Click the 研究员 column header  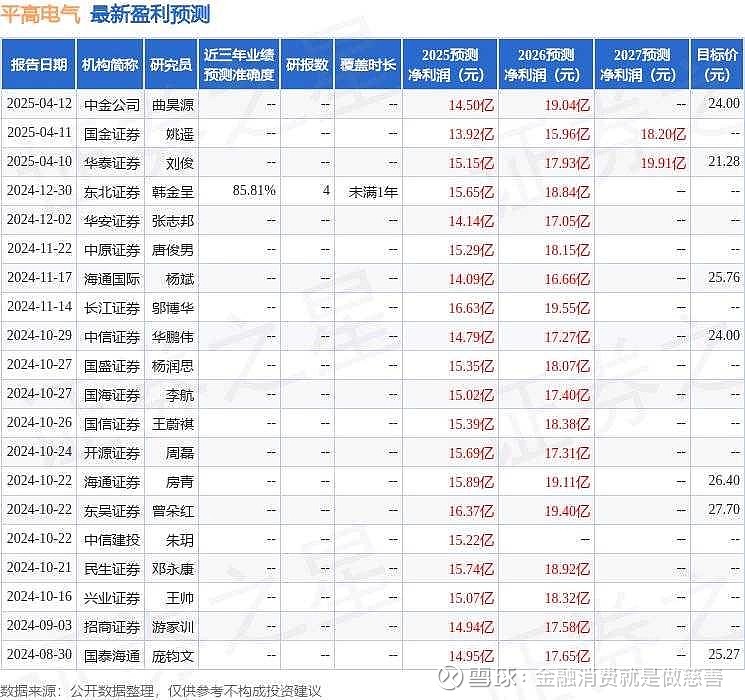(x=171, y=65)
